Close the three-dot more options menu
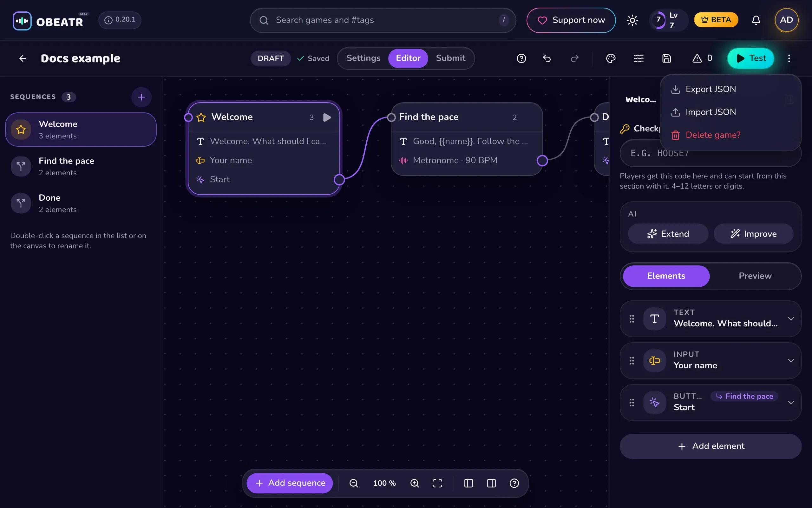 point(789,58)
